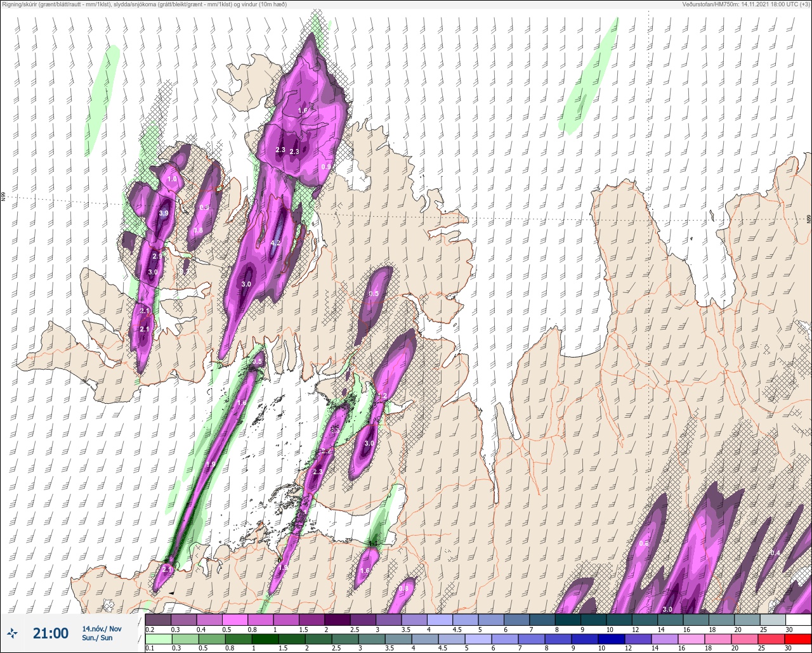Click the date text '14.nóv./ Nov'
Image resolution: width=812 pixels, height=653 pixels.
101,629
